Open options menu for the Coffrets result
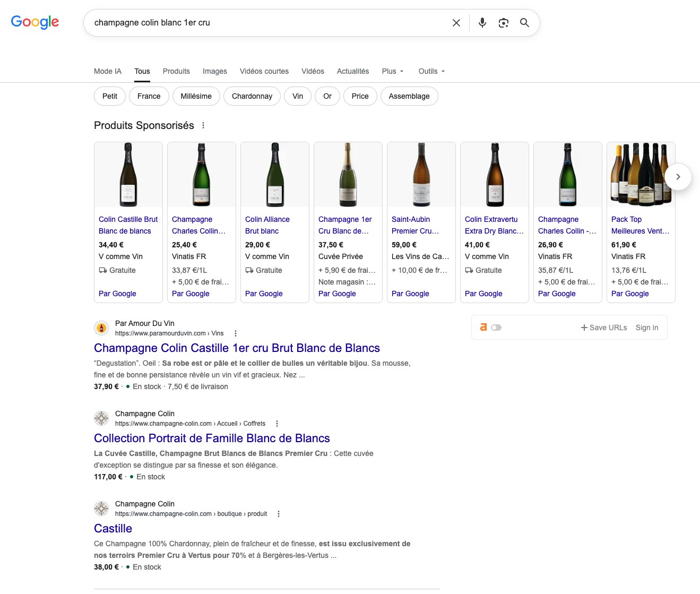This screenshot has width=700, height=594. click(277, 424)
